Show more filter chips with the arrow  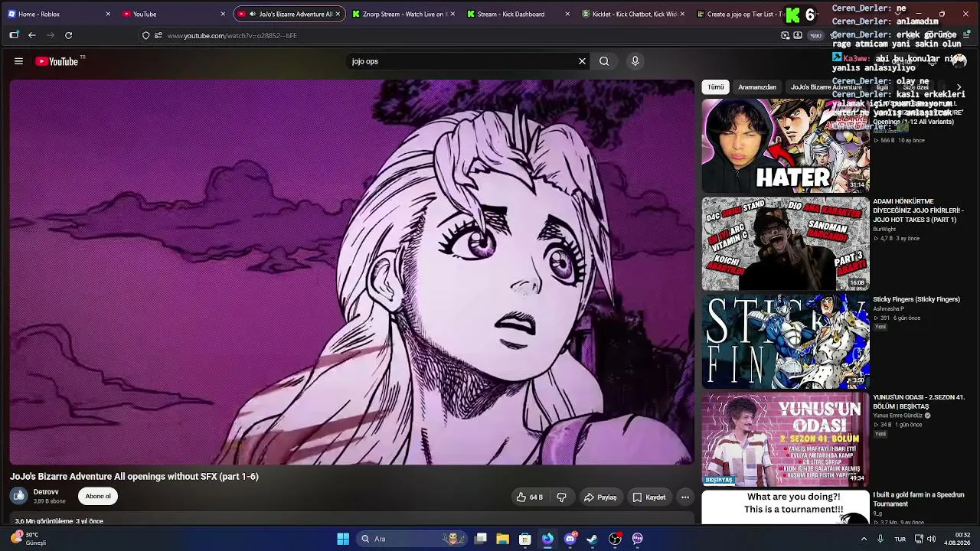[959, 87]
